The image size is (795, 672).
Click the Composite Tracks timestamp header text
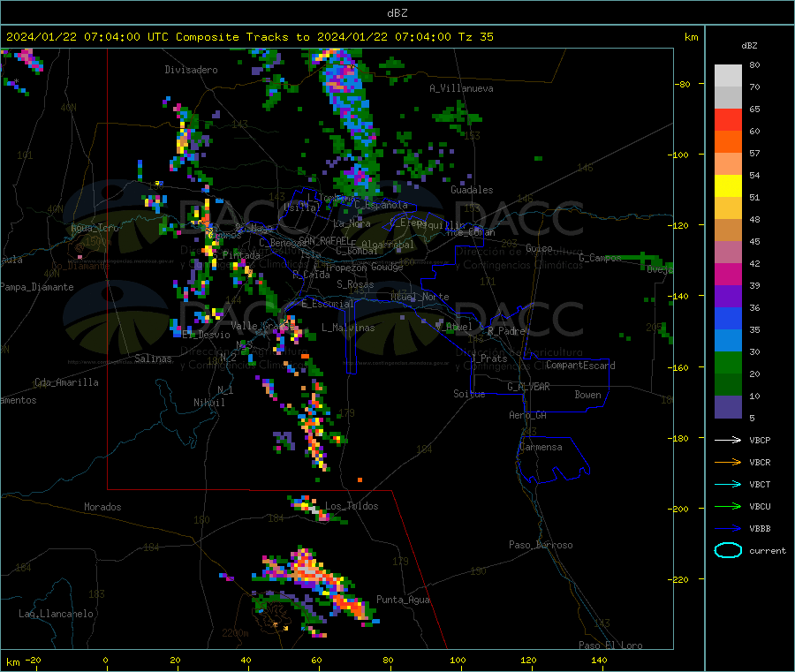coord(249,37)
